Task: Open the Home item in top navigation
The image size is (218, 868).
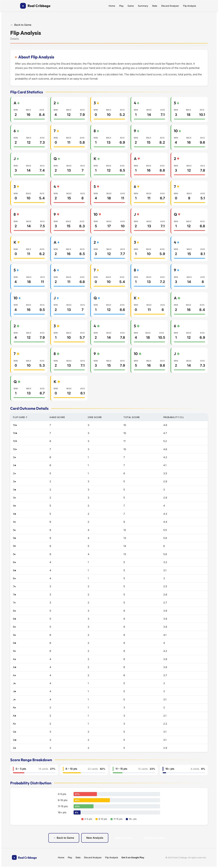Action: (x=112, y=6)
